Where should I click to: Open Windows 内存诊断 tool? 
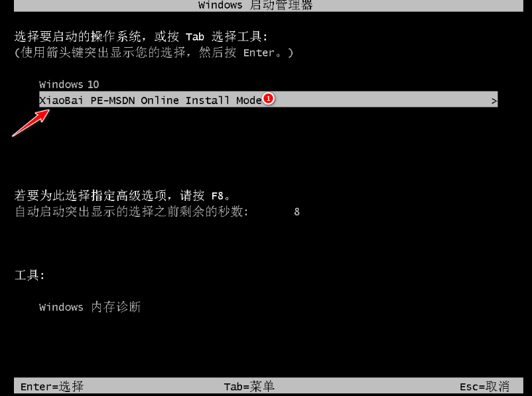[x=90, y=306]
